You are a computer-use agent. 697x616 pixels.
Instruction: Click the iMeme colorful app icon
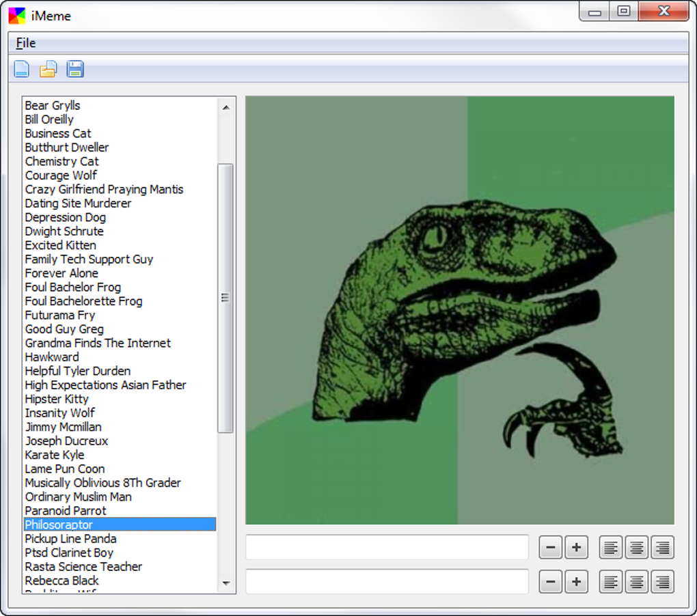[17, 16]
